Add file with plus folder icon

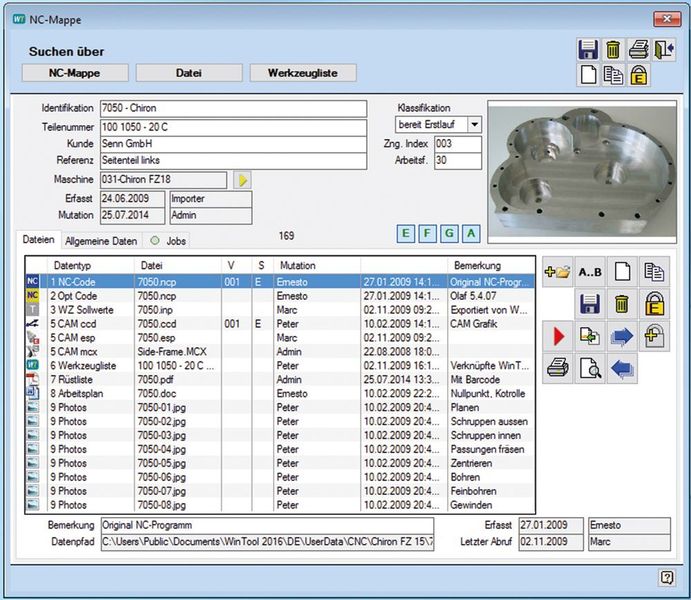(x=557, y=272)
